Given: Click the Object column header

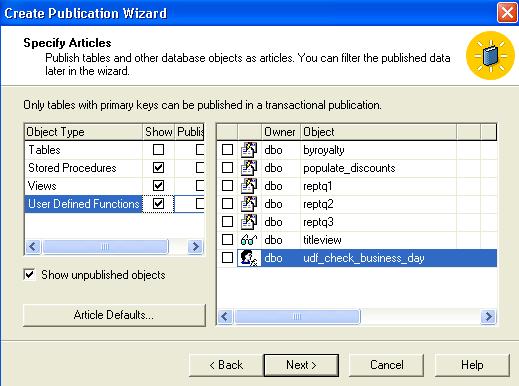Looking at the screenshot, I should (x=378, y=132).
